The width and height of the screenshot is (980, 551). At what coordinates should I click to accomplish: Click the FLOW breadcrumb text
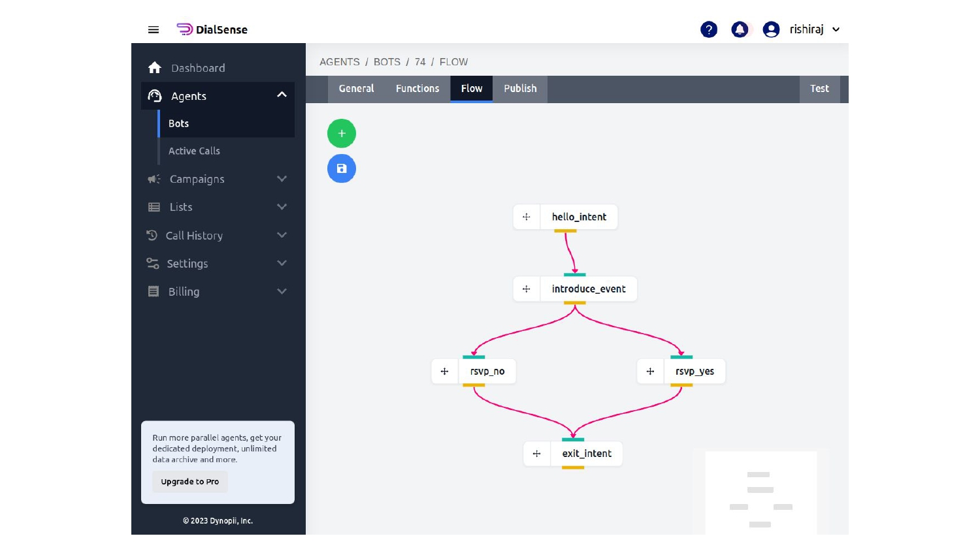(x=453, y=62)
